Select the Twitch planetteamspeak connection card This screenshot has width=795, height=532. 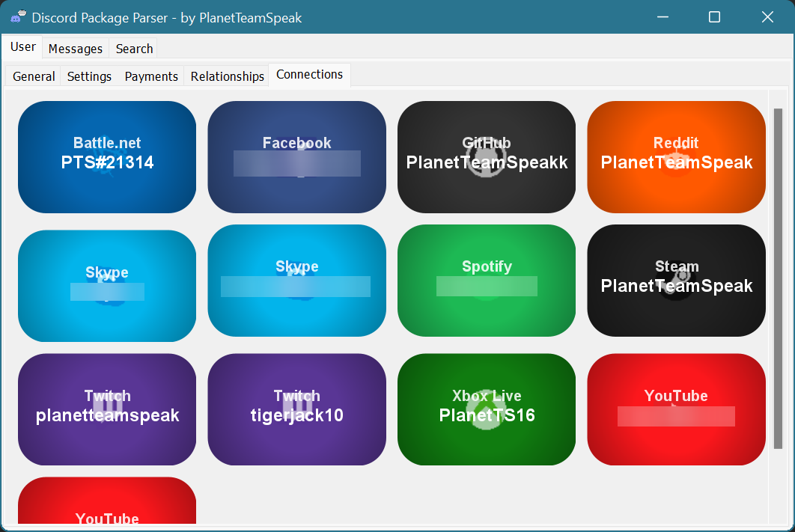107,409
